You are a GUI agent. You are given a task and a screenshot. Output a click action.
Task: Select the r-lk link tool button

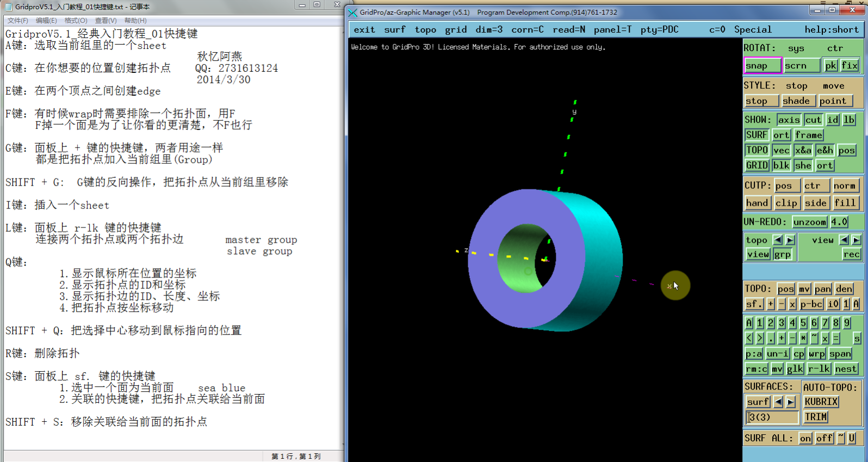(x=819, y=369)
